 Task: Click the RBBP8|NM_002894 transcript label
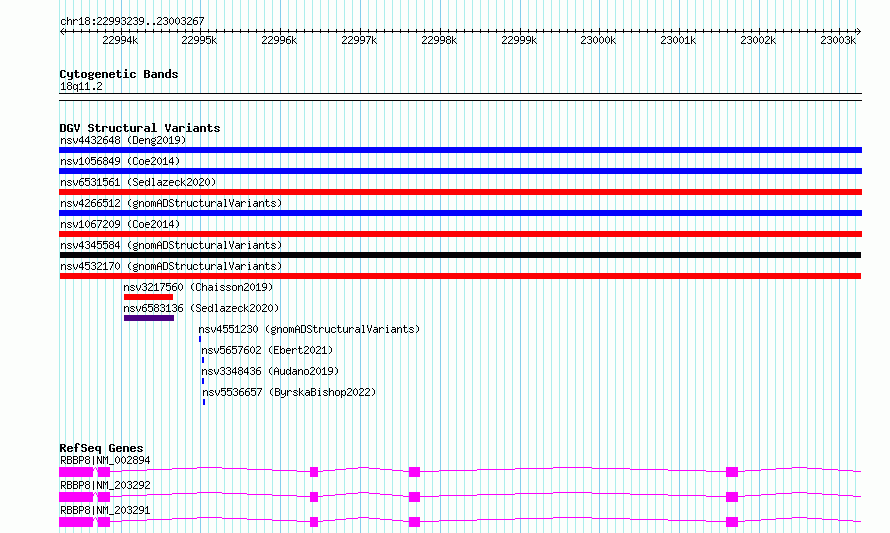point(105,460)
